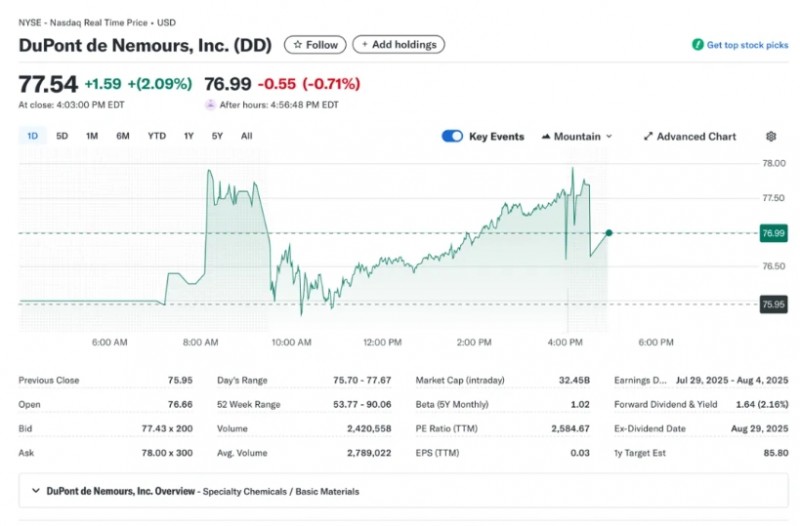Screen dimensions: 800x526
Task: Switch to 5D time range
Action: click(62, 136)
